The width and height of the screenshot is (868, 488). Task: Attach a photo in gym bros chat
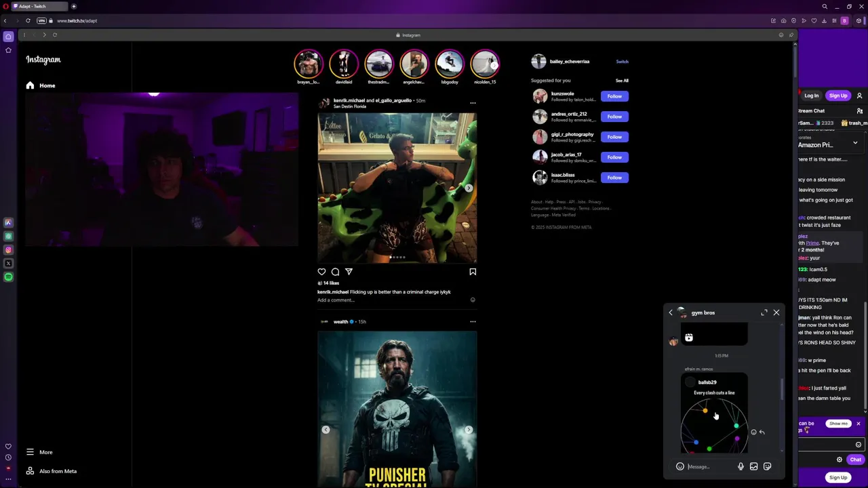753,466
